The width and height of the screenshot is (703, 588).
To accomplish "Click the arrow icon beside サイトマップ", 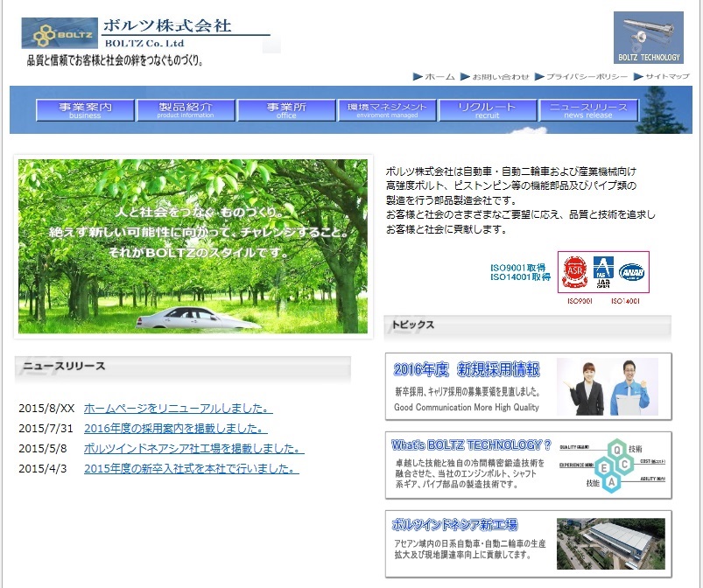I will (x=639, y=77).
